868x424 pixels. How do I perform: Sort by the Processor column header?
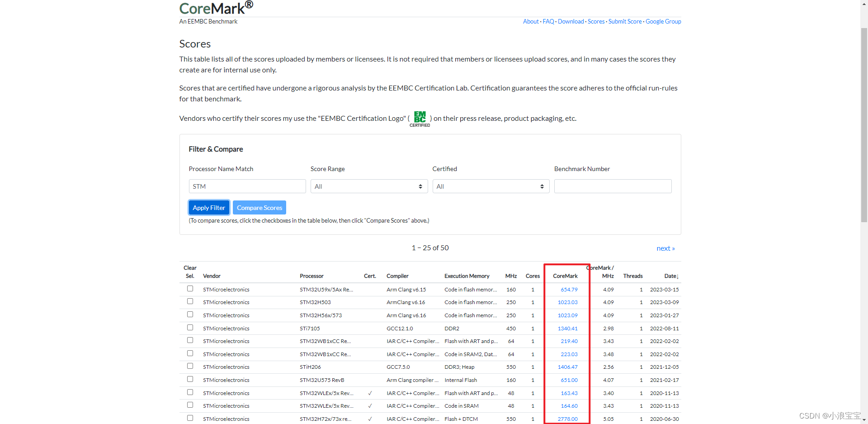click(311, 276)
